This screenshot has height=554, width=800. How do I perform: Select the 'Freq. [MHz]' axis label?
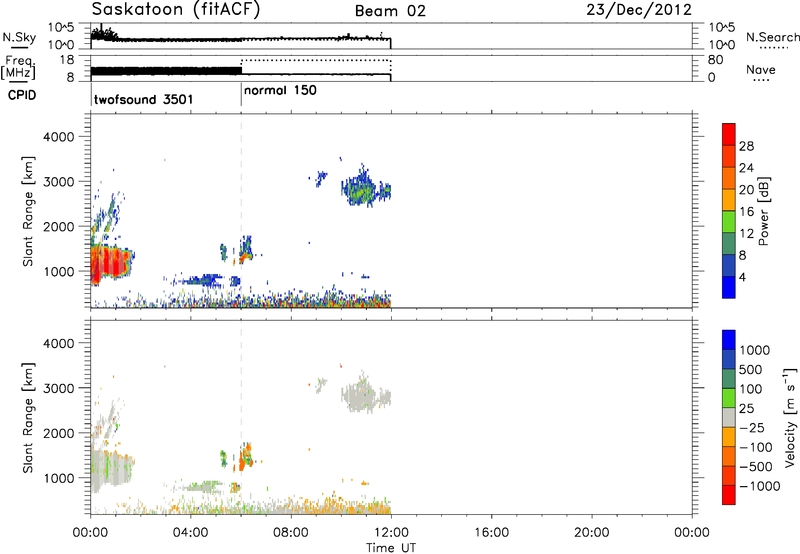click(x=18, y=67)
